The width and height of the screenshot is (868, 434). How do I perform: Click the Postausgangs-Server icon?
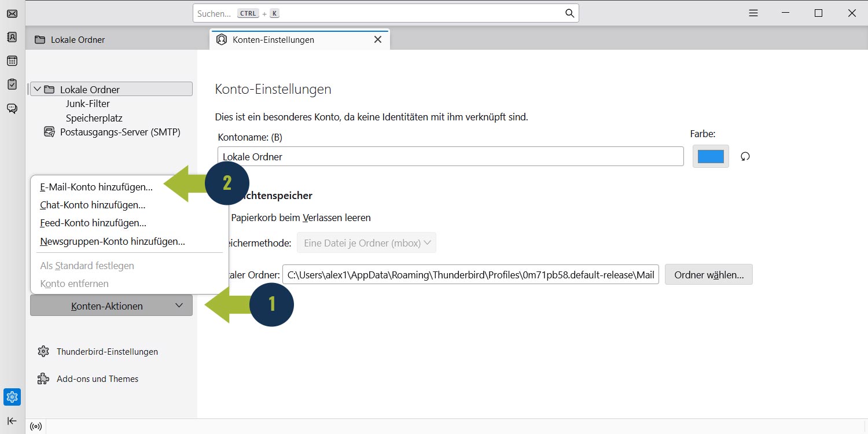pyautogui.click(x=49, y=132)
